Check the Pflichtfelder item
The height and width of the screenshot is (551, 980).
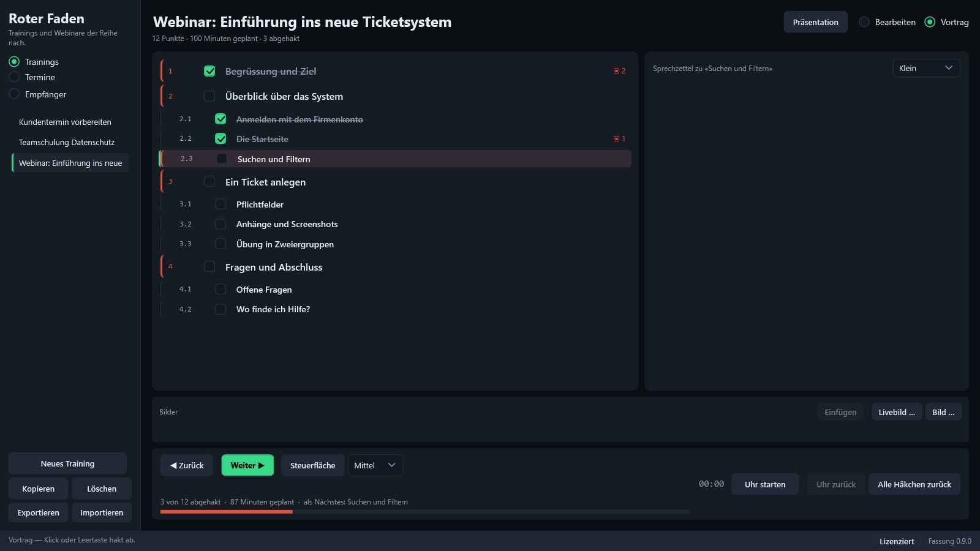click(221, 204)
